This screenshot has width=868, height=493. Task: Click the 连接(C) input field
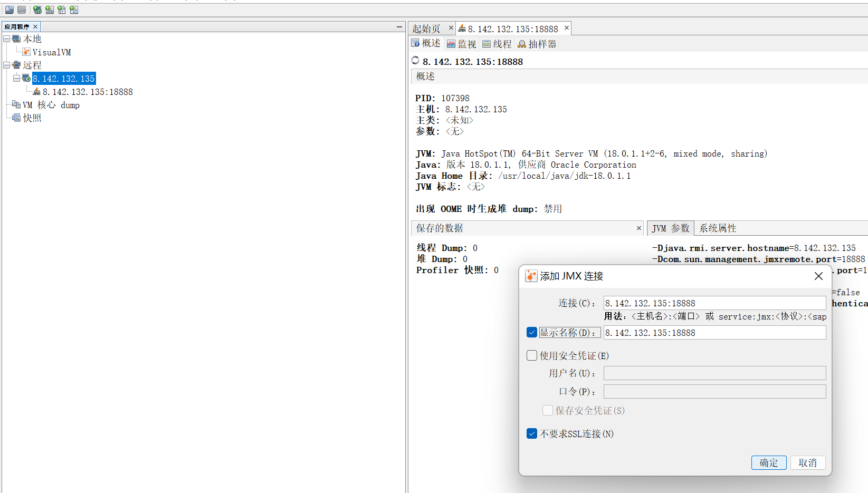715,303
